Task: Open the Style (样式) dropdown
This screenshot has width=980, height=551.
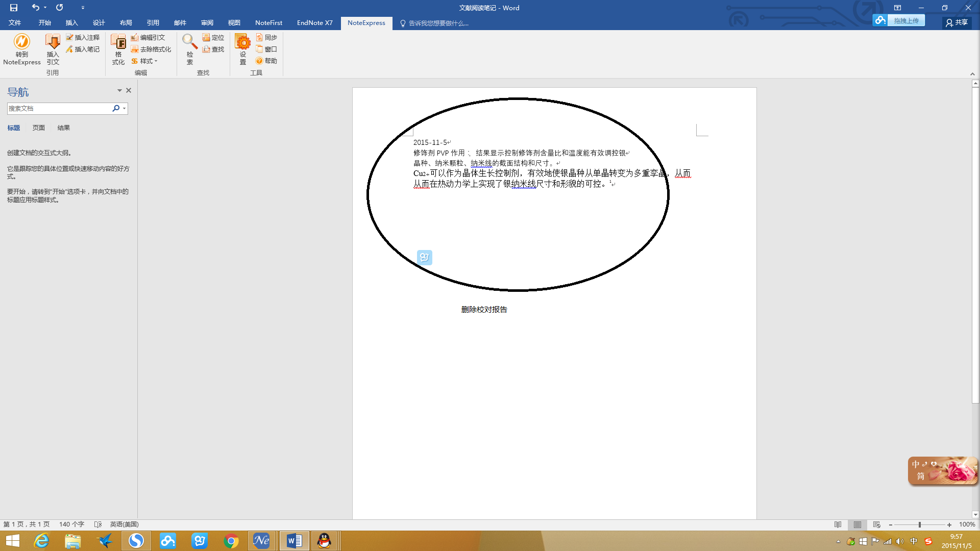Action: 144,61
